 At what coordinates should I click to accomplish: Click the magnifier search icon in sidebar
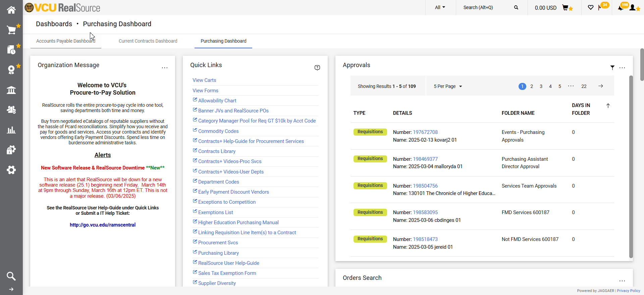tap(11, 276)
